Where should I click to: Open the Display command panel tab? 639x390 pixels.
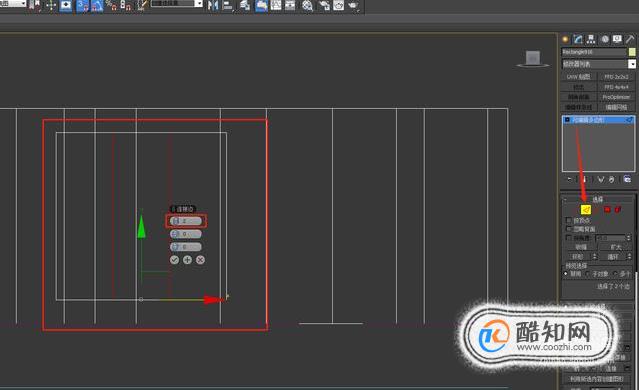point(617,40)
